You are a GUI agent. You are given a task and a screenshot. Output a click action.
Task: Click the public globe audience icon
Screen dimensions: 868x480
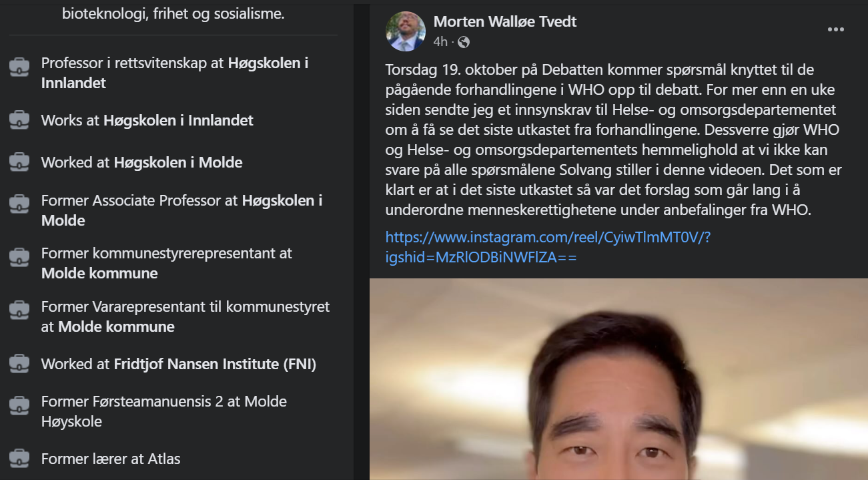[464, 42]
